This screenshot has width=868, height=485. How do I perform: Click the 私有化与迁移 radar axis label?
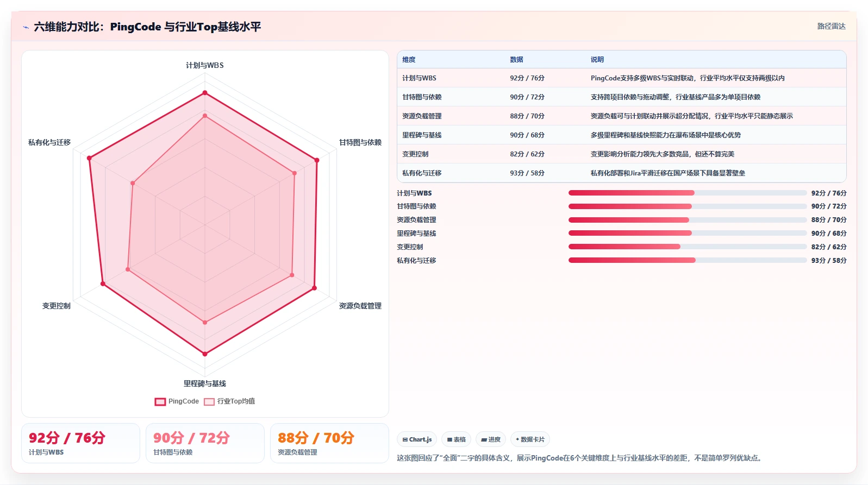[49, 142]
